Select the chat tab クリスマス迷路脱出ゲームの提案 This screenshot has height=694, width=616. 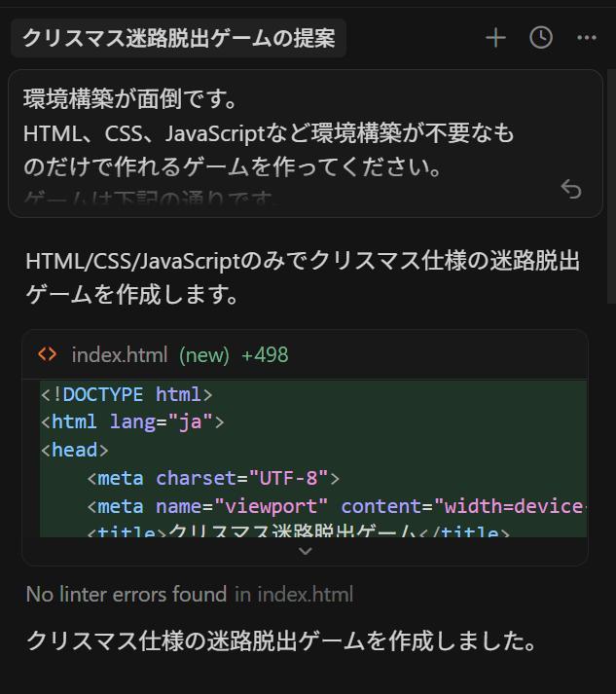pos(178,38)
